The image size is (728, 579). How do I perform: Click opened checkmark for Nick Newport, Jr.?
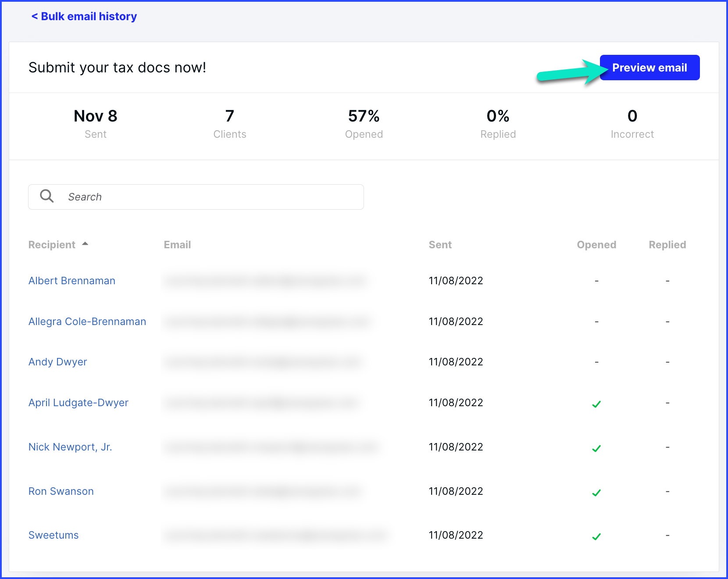coord(596,448)
